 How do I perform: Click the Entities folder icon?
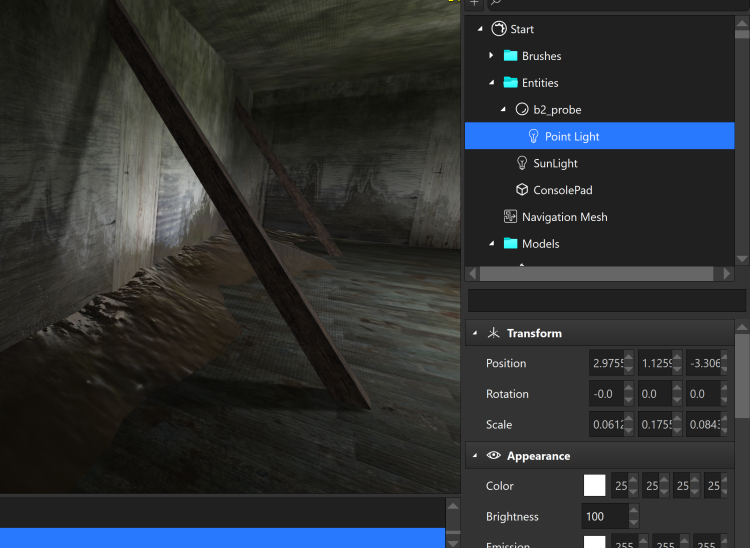coord(510,83)
